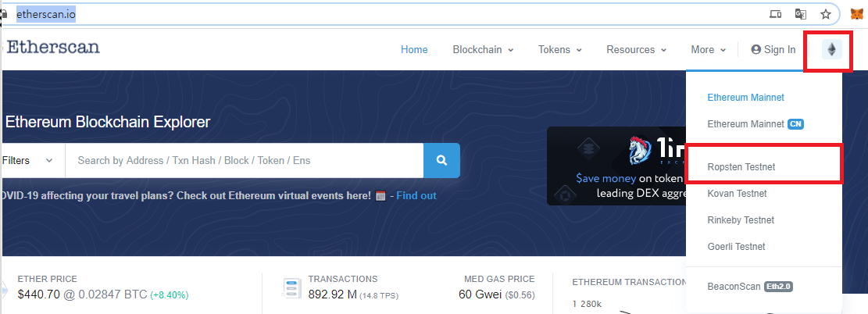Expand the Resources menu
The image size is (868, 314).
point(636,50)
